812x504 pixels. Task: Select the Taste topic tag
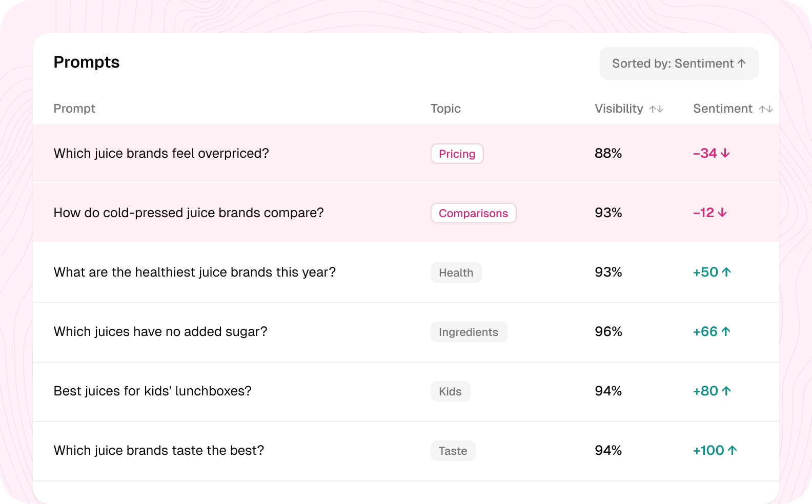point(453,451)
